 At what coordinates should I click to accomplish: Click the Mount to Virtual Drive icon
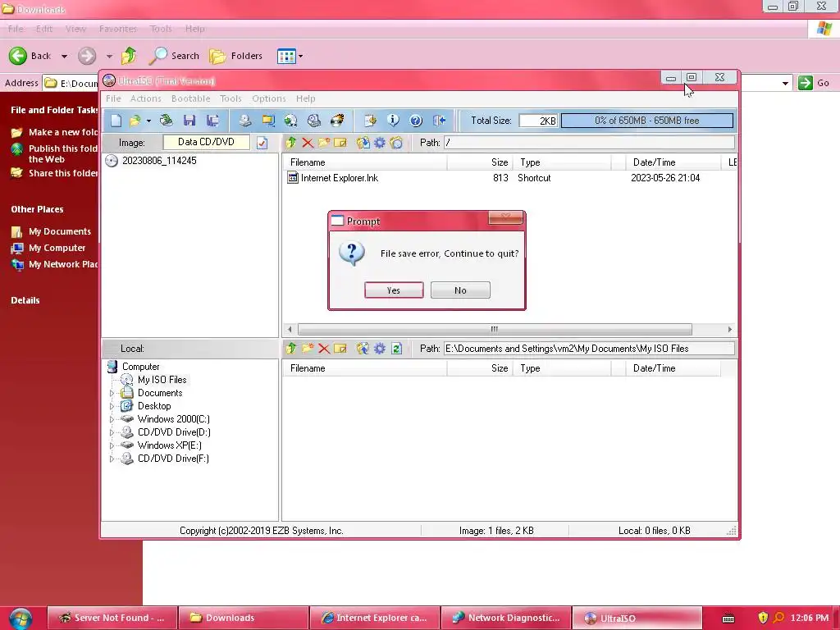point(314,121)
